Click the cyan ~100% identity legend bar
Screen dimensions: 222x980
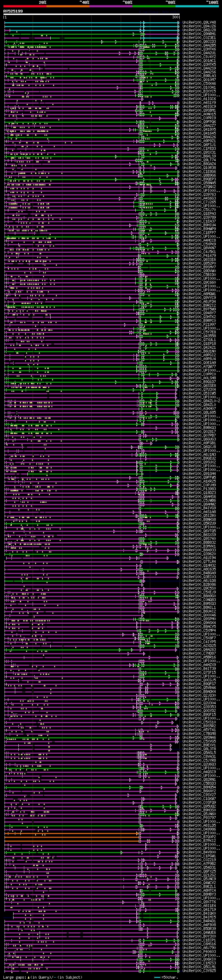[x=197, y=6]
